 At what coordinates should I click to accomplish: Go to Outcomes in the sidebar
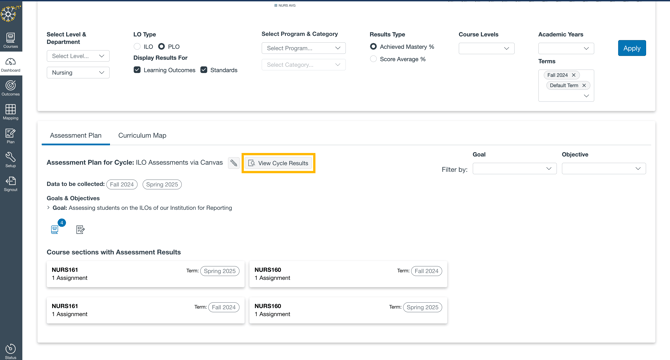(11, 88)
